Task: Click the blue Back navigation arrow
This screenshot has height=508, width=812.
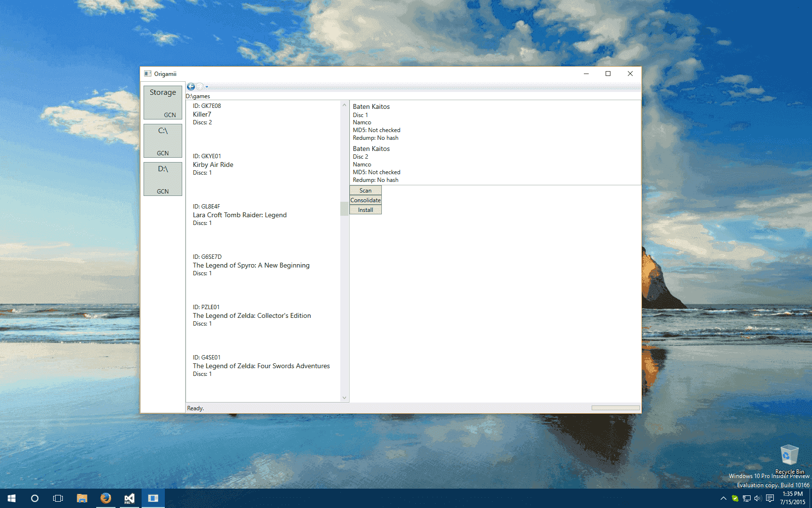Action: pos(191,87)
